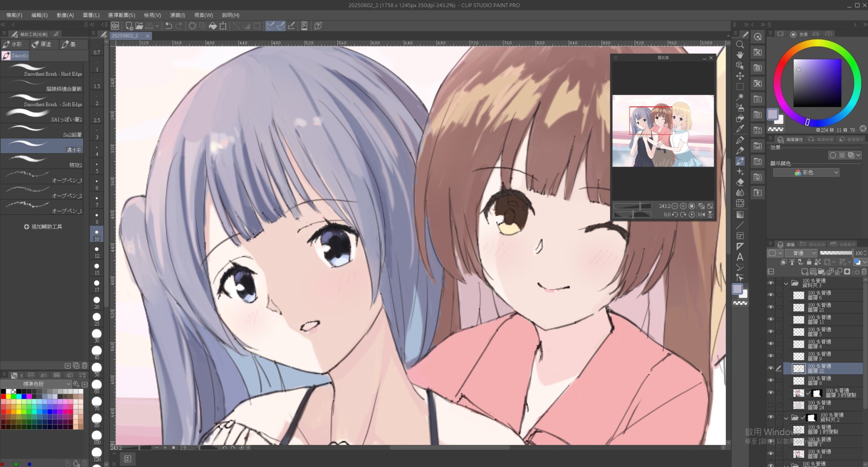Select the Auto Select magic wand
The image size is (868, 467).
click(x=740, y=97)
